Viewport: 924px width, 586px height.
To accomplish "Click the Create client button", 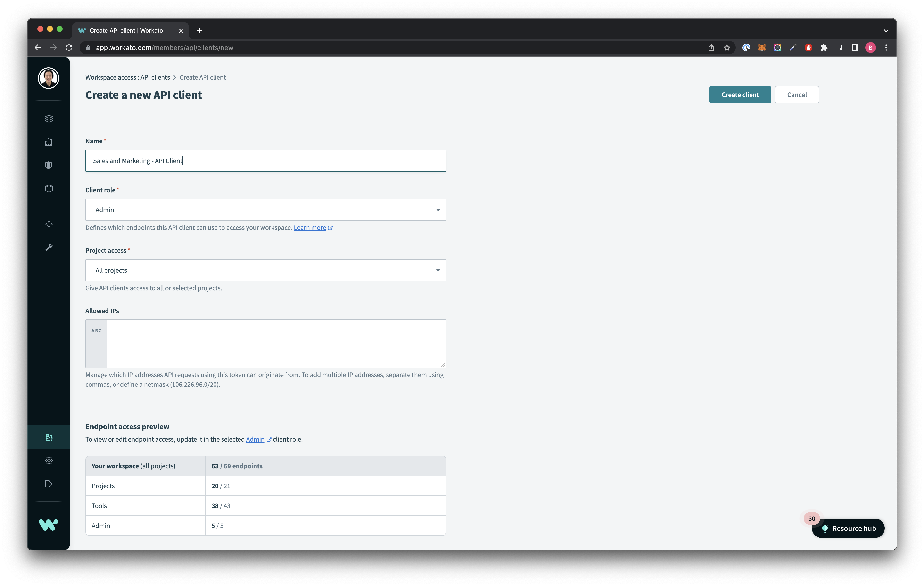I will click(x=740, y=95).
